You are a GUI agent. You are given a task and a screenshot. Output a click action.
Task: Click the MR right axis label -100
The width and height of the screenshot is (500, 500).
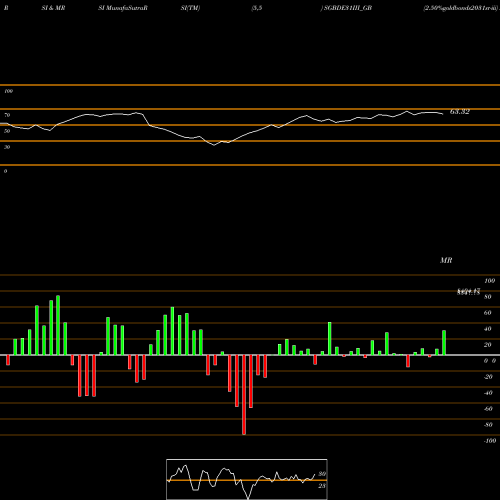point(490,441)
